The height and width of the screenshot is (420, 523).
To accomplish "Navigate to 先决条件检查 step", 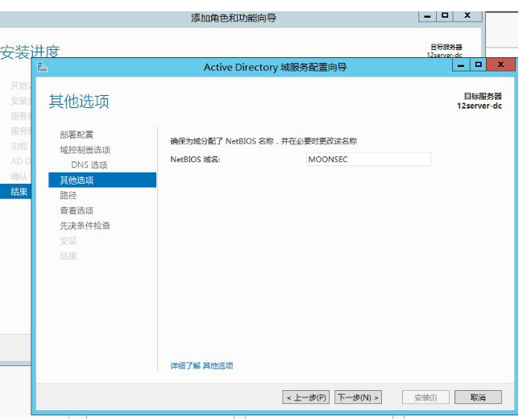I will pos(85,226).
